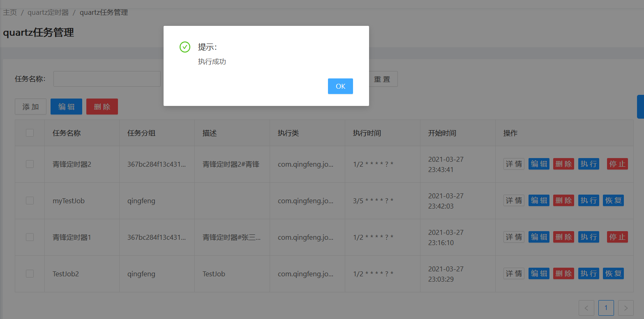Go to the next page arrow
The width and height of the screenshot is (644, 319).
coord(626,308)
